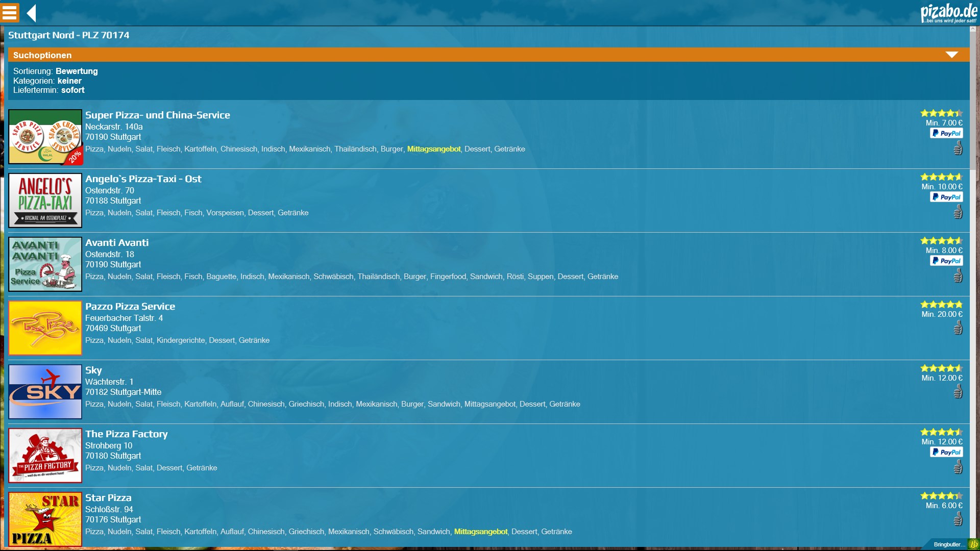This screenshot has width=980, height=551.
Task: Click the back arrow icon
Action: pos(32,13)
